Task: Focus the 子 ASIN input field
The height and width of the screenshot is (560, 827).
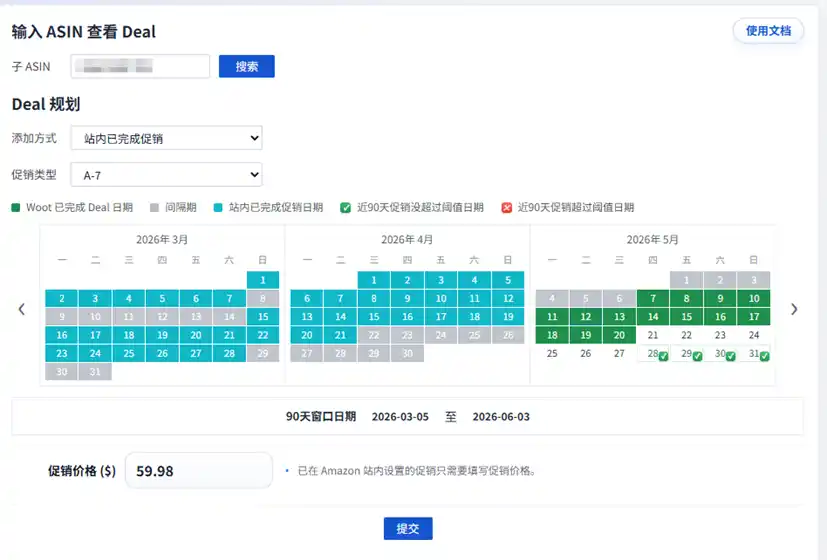Action: (140, 66)
